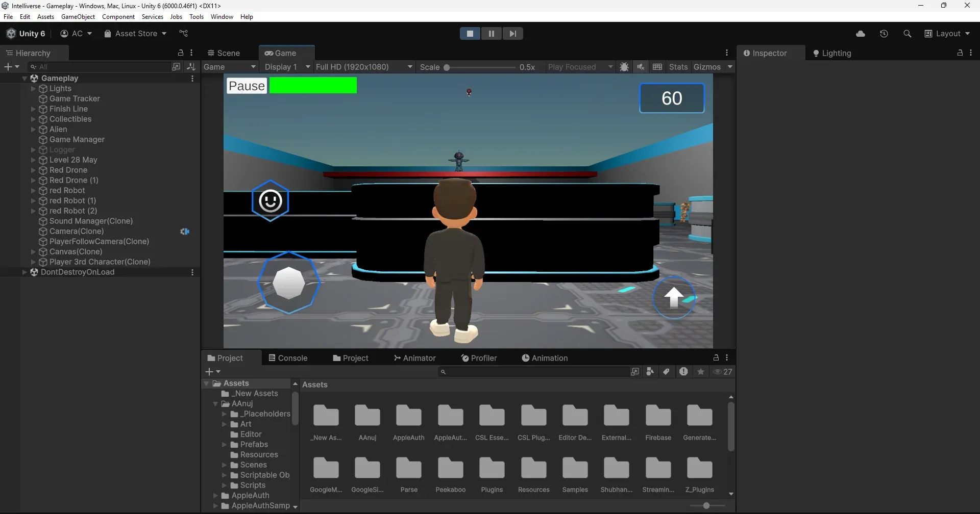This screenshot has height=514, width=980.
Task: Toggle the Stats overlay button
Action: pyautogui.click(x=678, y=67)
